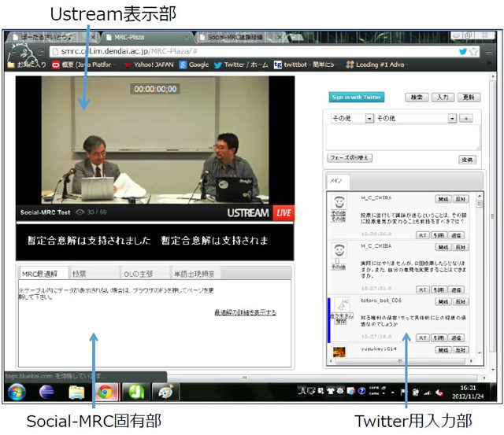
Task: Open the Action Center flag tray icon
Action: (x=402, y=392)
